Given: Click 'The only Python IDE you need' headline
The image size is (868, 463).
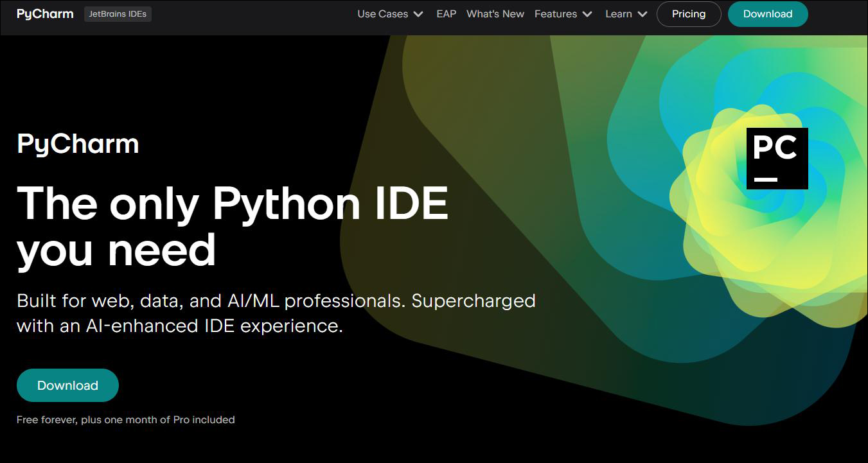Looking at the screenshot, I should pyautogui.click(x=233, y=226).
